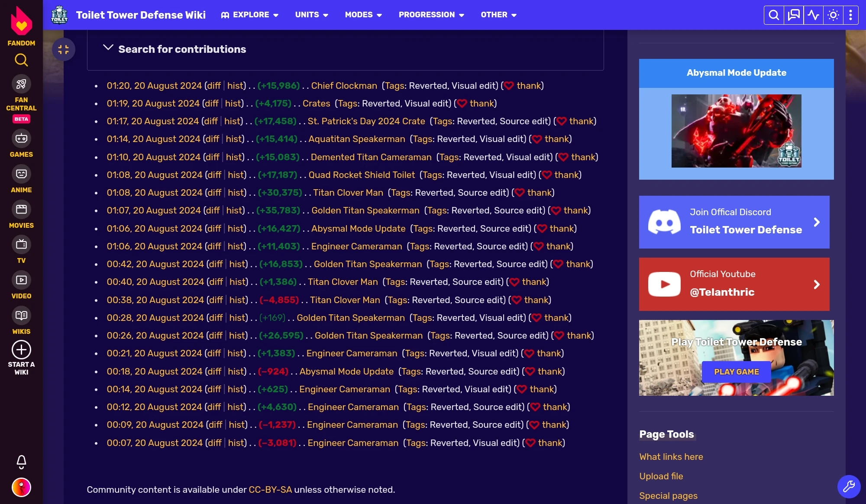Image resolution: width=866 pixels, height=504 pixels.
Task: Click the Toilet Tower Defense wiki logo
Action: pyautogui.click(x=59, y=15)
